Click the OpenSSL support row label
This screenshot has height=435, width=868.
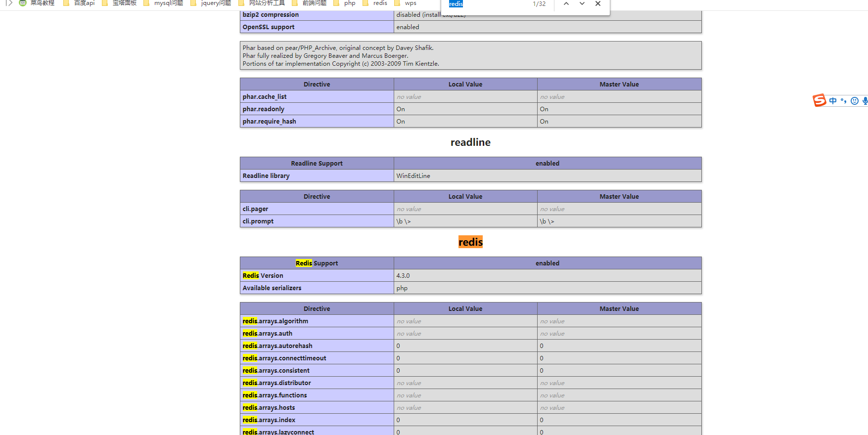click(x=269, y=27)
